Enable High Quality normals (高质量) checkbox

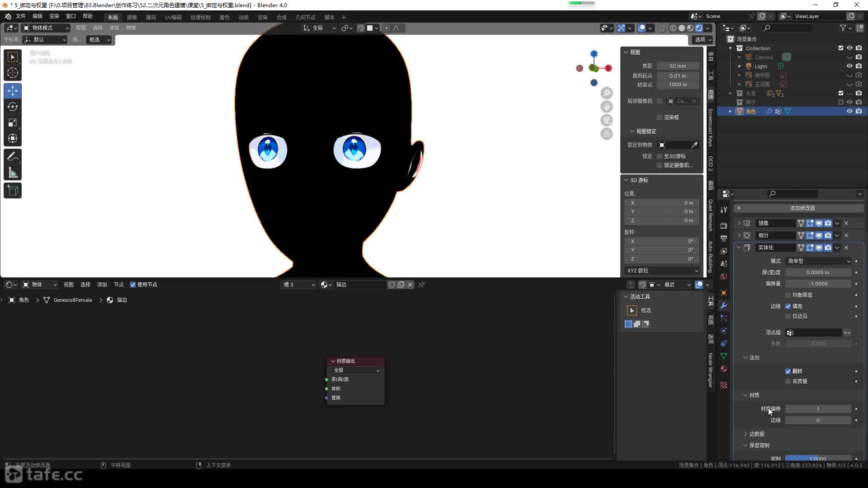[x=788, y=381]
